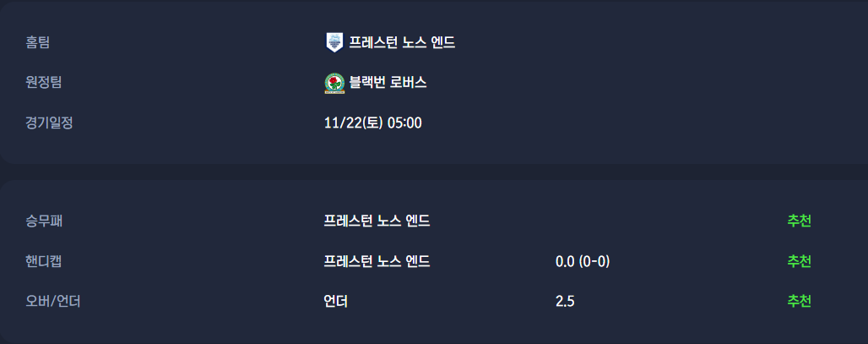Click the Preston North End club crest
This screenshot has height=344, width=868.
click(334, 41)
